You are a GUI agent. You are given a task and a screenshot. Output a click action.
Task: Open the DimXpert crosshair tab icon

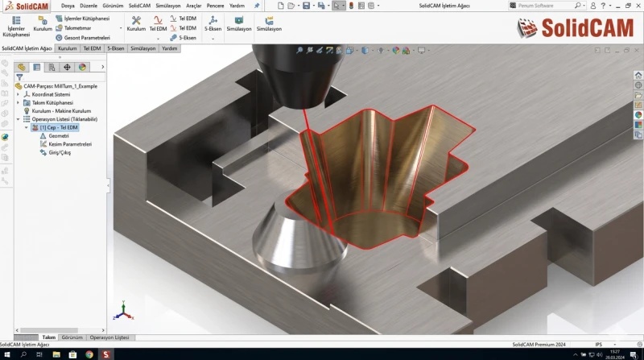(x=67, y=67)
